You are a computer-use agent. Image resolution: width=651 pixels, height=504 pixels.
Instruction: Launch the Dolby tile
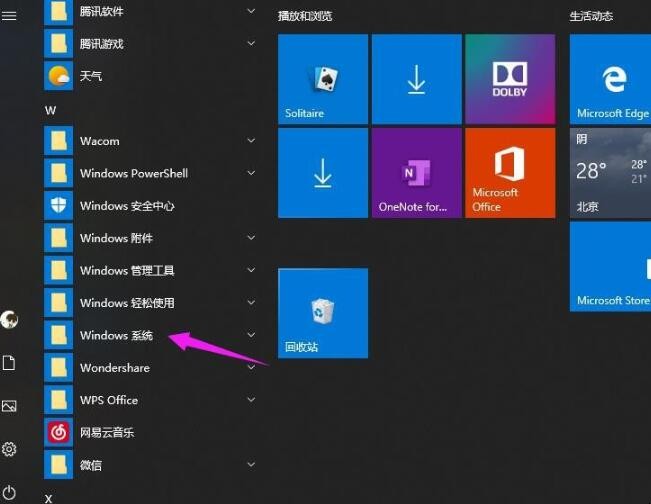click(510, 79)
